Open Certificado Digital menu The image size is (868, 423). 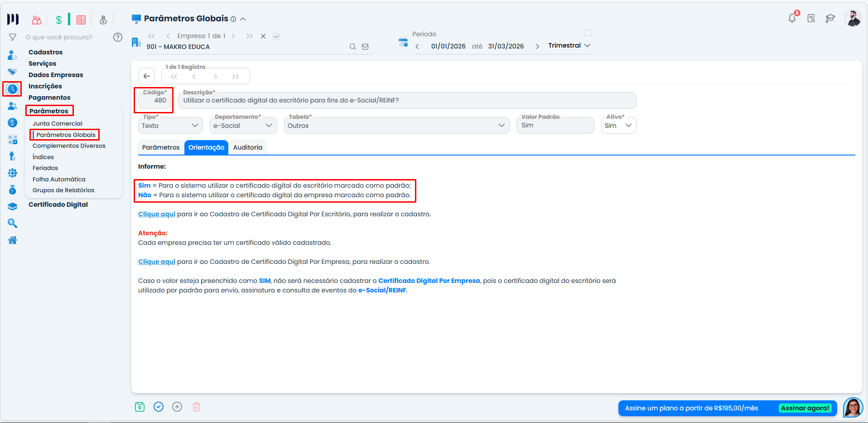[58, 204]
